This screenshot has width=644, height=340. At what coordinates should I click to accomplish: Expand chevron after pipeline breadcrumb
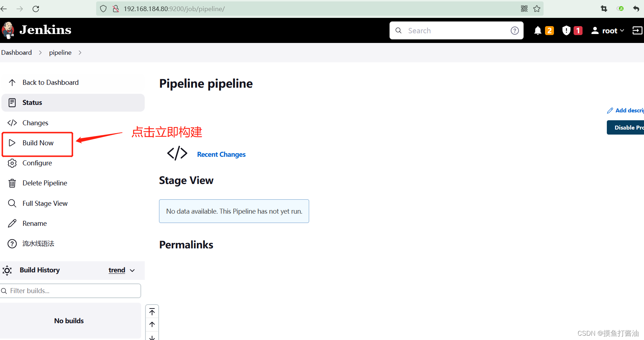click(x=80, y=53)
